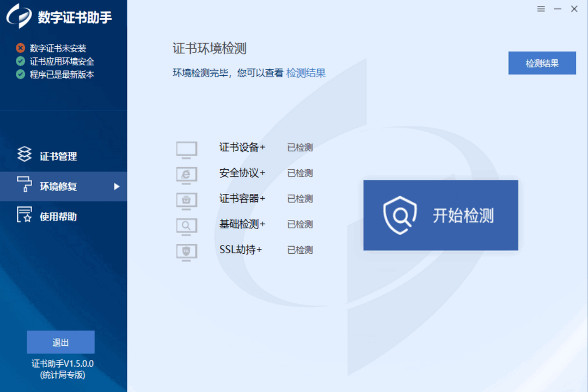Select the 环境修复 sidebar item

coord(63,186)
